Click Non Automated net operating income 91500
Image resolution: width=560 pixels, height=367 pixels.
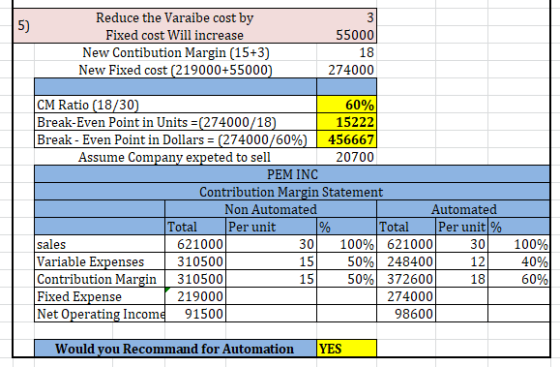[x=195, y=314]
